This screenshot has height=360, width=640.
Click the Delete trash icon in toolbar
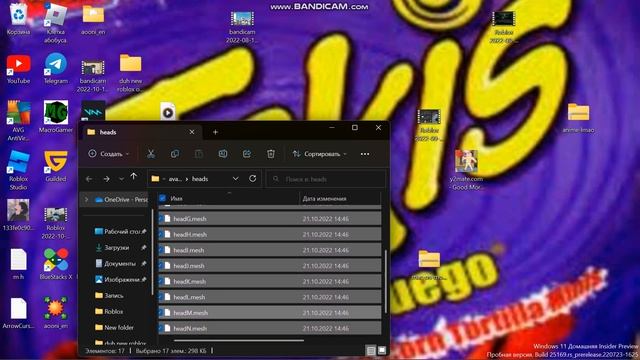pyautogui.click(x=271, y=154)
